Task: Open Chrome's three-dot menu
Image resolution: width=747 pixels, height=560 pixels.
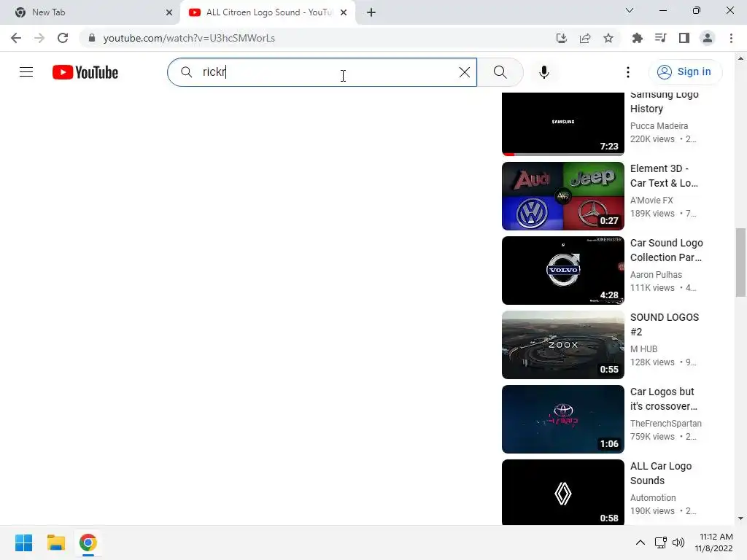Action: (731, 38)
